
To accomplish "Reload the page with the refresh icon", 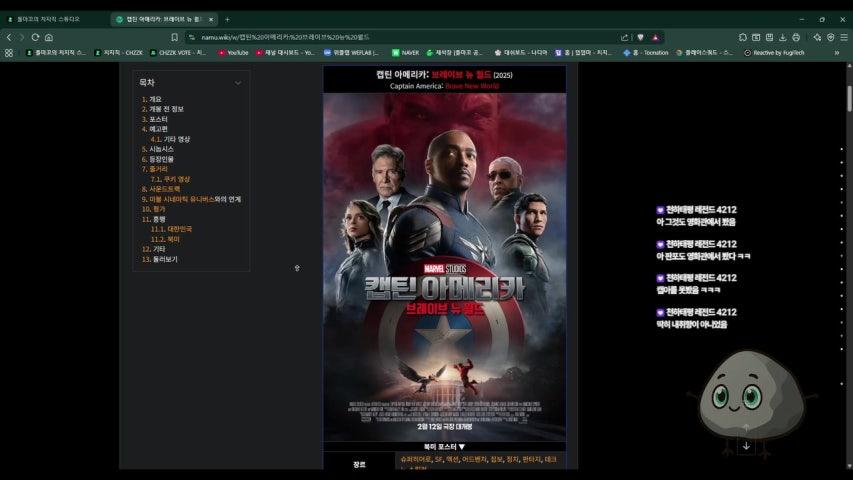I will click(35, 38).
